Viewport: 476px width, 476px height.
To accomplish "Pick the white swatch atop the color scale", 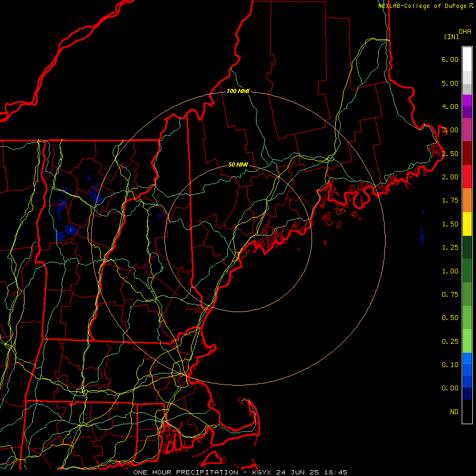I will (x=467, y=59).
